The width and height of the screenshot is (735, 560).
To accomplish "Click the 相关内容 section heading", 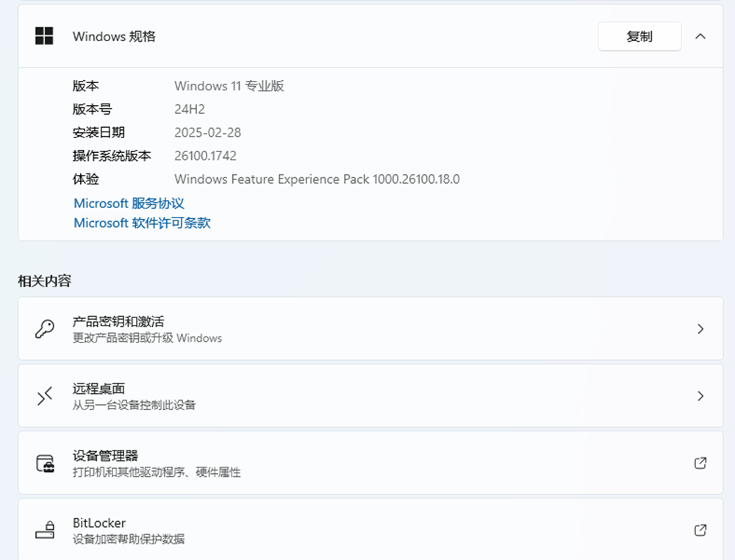I will click(x=45, y=281).
